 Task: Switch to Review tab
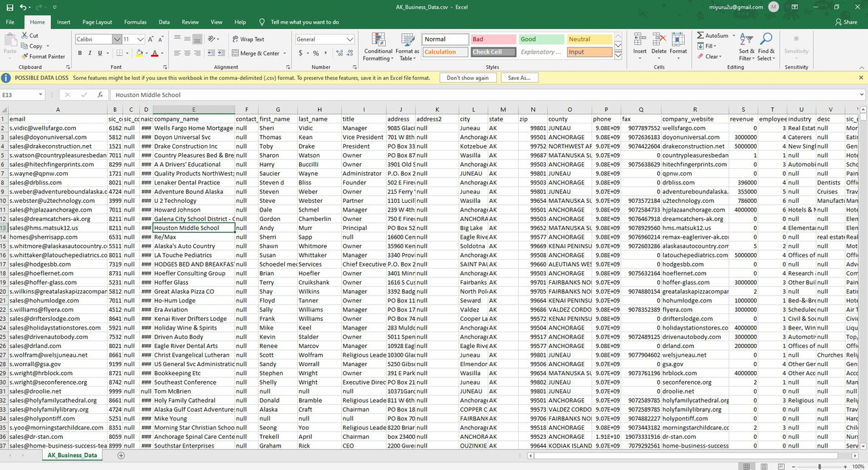191,22
